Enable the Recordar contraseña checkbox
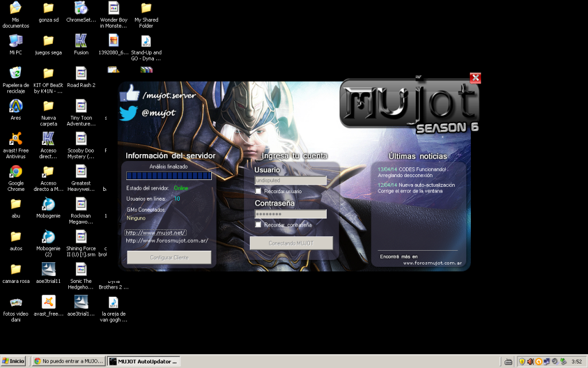 258,224
